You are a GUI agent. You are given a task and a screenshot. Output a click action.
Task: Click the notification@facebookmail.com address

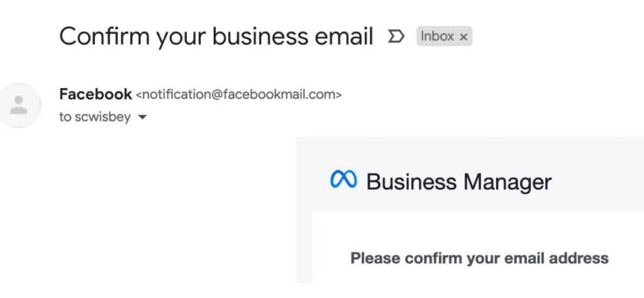point(239,95)
